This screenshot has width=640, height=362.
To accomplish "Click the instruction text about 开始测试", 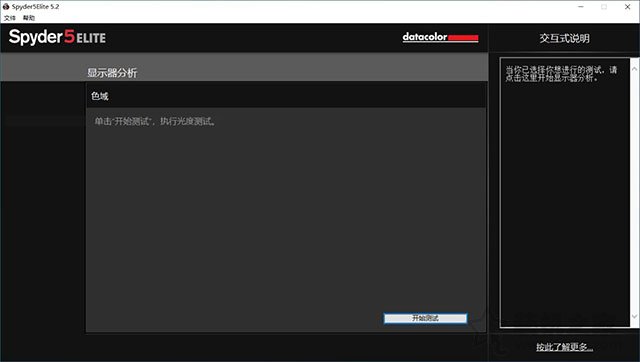I will click(x=155, y=122).
